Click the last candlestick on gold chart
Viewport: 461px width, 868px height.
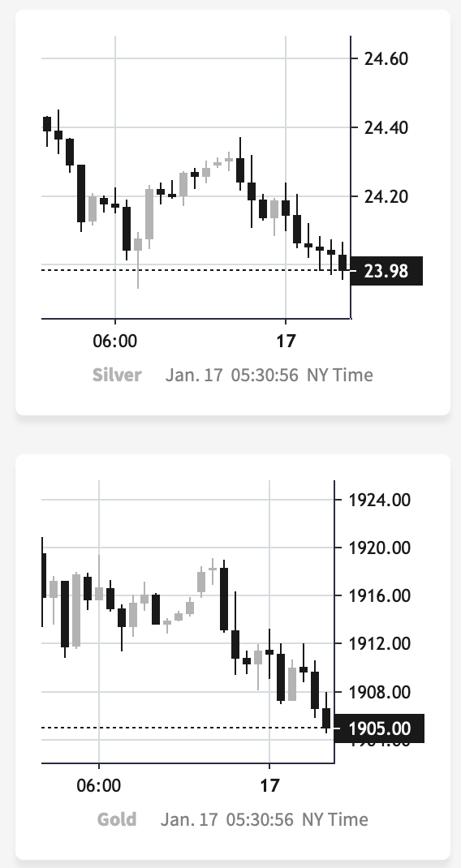(x=326, y=717)
